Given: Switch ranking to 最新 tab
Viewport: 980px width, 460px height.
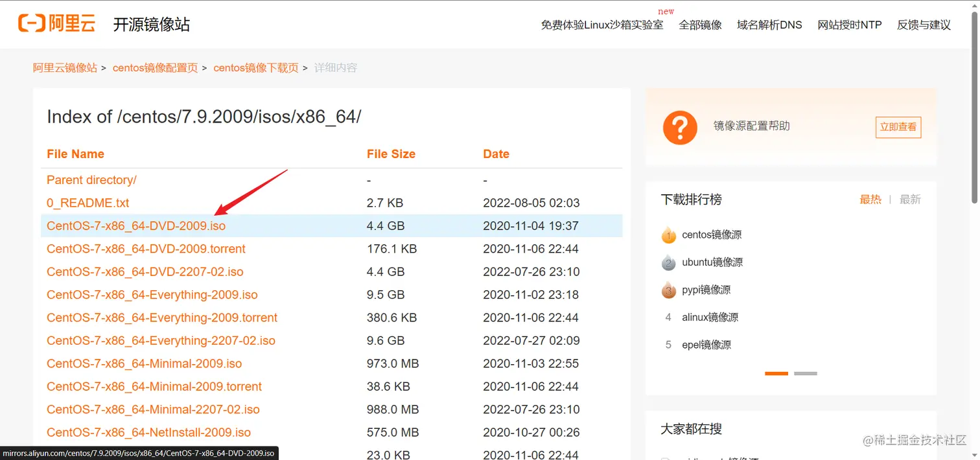Looking at the screenshot, I should [x=910, y=200].
